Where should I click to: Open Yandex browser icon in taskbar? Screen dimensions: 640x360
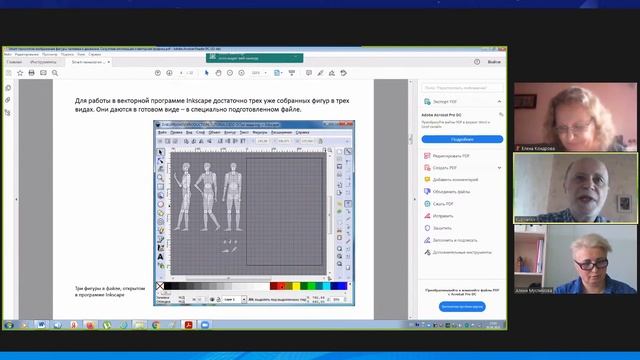point(74,325)
